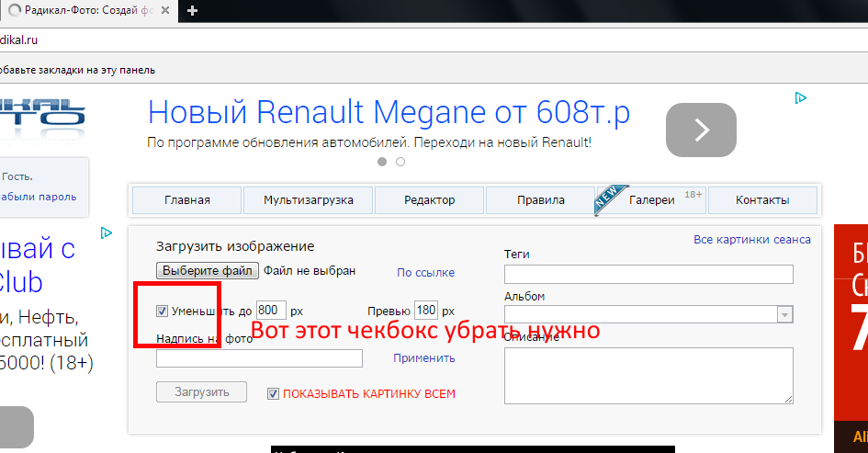Image resolution: width=868 pixels, height=453 pixels.
Task: Click the Теги input field
Action: click(648, 274)
